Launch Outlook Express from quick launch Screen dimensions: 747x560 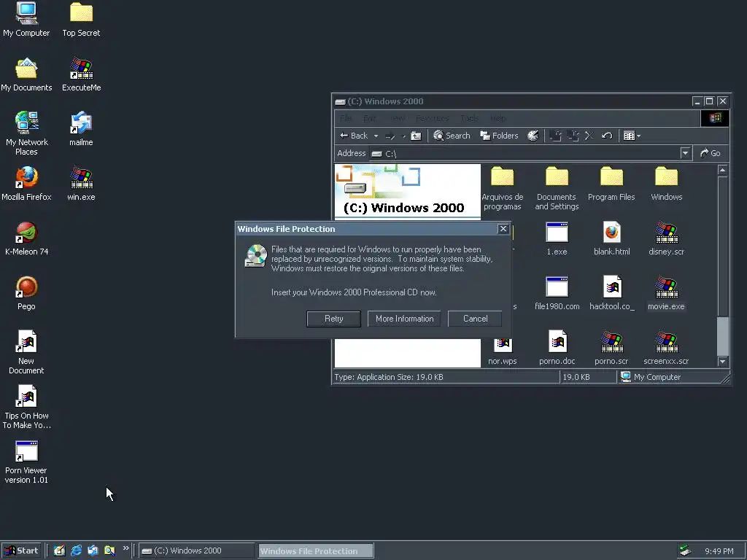tap(93, 551)
